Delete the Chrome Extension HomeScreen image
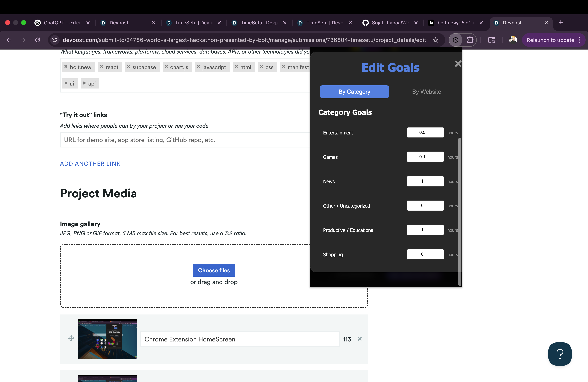The height and width of the screenshot is (382, 588). click(360, 339)
